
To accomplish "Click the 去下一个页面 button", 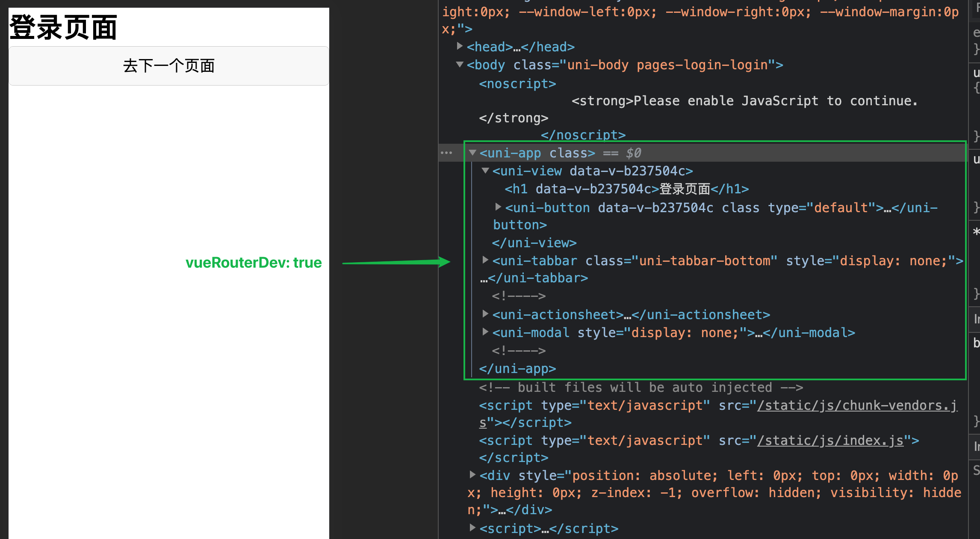I will (x=168, y=66).
